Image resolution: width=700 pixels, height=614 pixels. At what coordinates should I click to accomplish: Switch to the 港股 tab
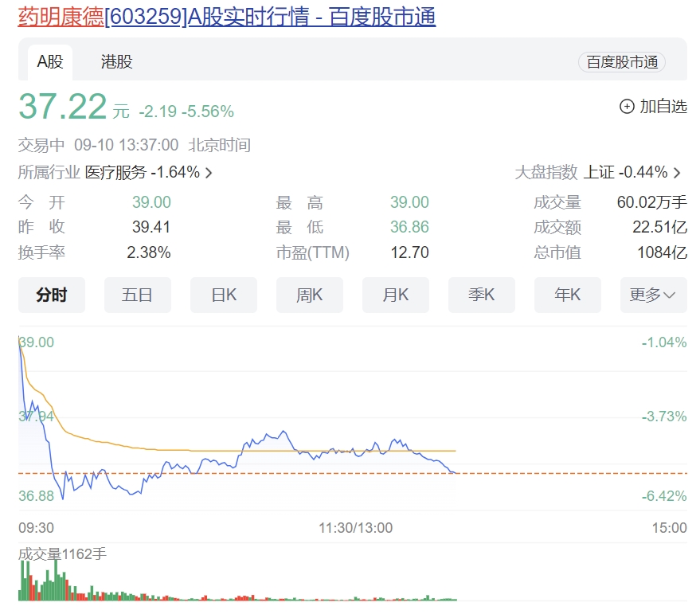[x=116, y=62]
